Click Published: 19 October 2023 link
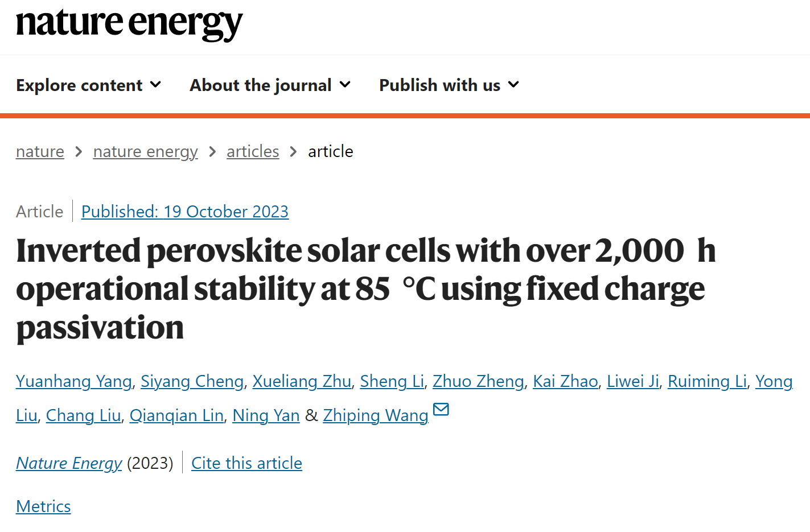Image resolution: width=810 pixels, height=532 pixels. pyautogui.click(x=185, y=212)
